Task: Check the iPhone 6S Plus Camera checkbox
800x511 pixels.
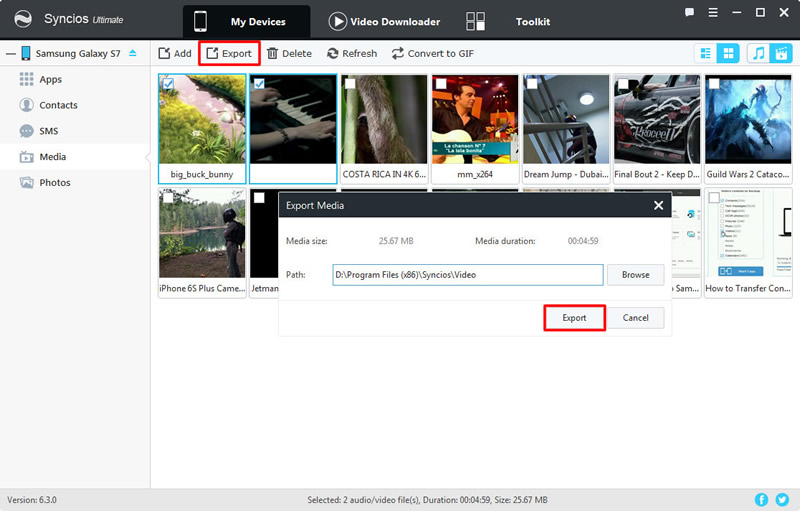Action: point(168,198)
